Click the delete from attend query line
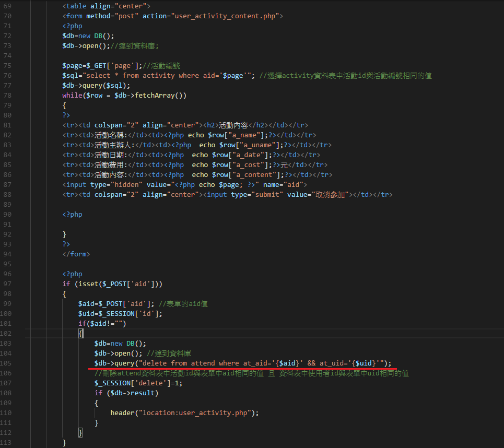Viewport: 504px width, 448px height. (x=243, y=363)
